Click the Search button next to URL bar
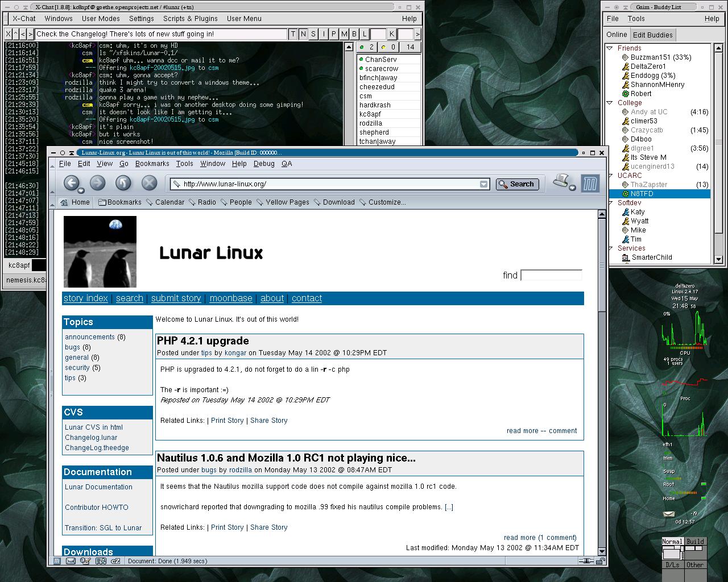 (x=517, y=184)
